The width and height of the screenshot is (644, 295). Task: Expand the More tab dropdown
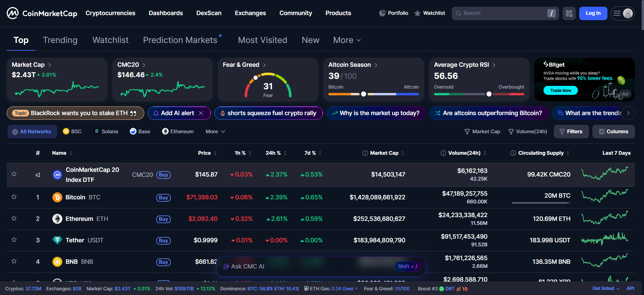[347, 40]
